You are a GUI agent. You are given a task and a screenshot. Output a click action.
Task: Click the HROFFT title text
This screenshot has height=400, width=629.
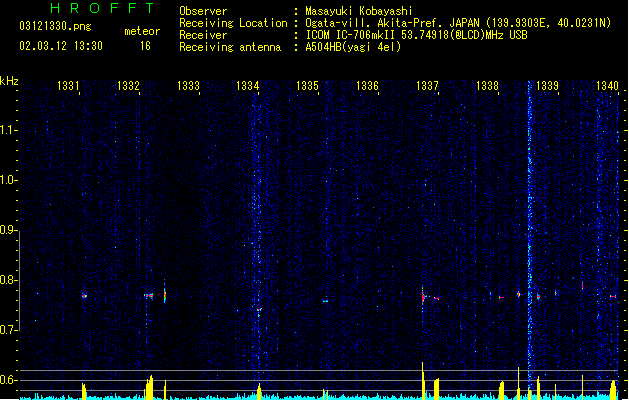(x=102, y=8)
